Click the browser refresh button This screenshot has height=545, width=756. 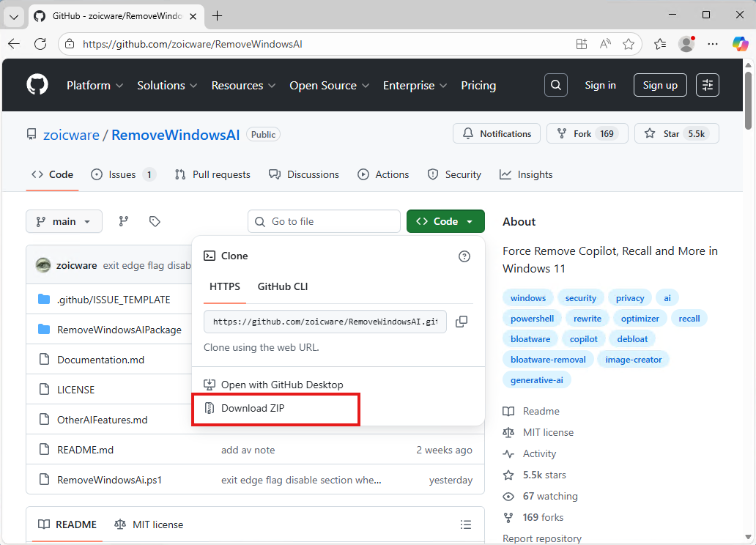point(40,44)
